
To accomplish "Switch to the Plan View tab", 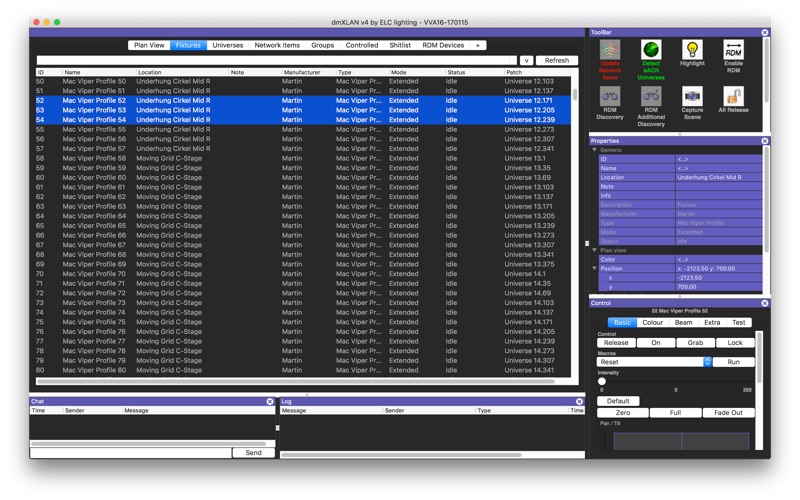I will (149, 45).
